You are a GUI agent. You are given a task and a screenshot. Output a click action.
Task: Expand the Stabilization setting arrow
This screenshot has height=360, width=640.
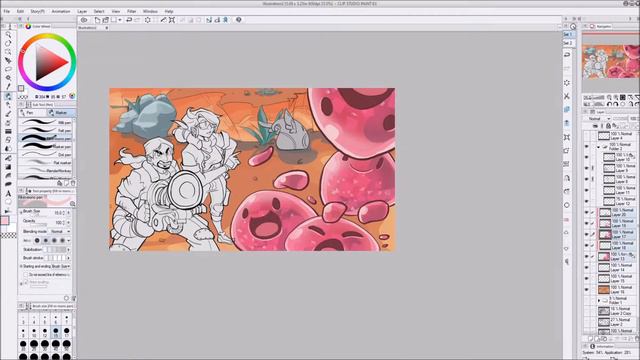point(69,249)
